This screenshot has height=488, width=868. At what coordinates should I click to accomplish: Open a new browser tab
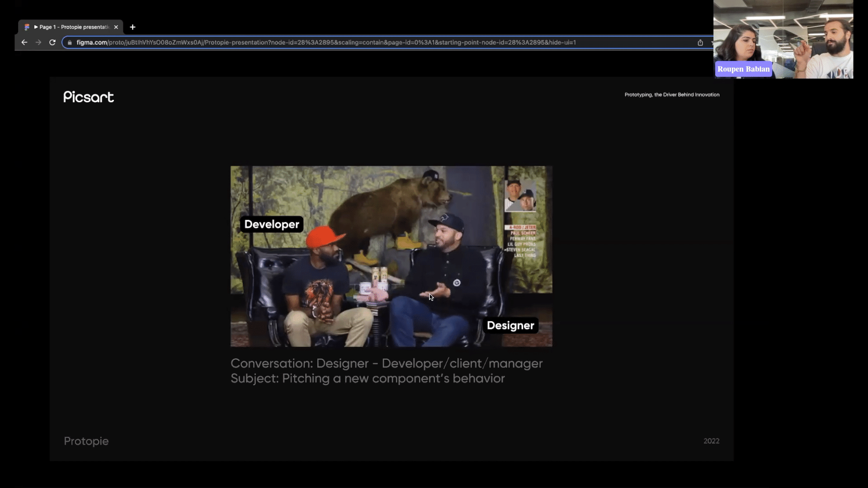[x=132, y=27]
